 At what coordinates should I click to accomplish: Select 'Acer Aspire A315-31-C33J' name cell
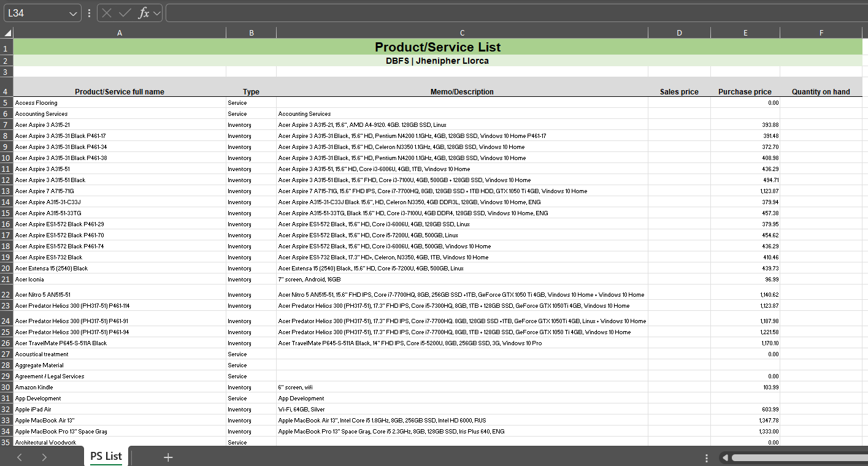point(120,202)
